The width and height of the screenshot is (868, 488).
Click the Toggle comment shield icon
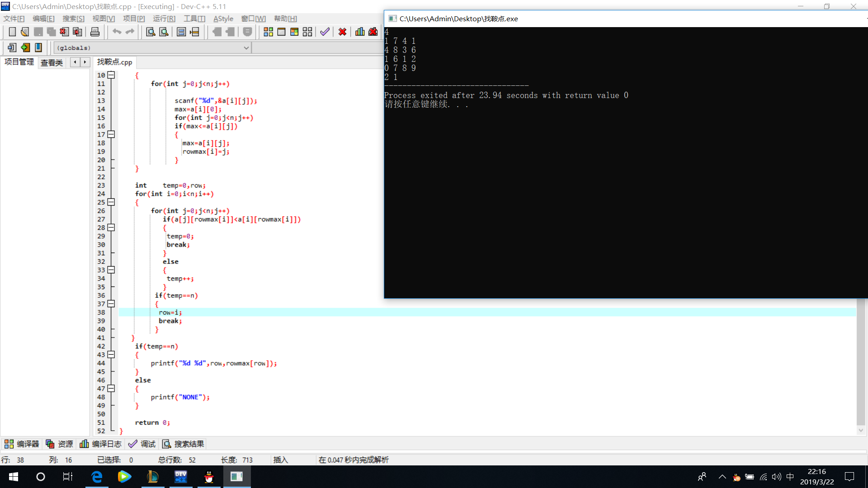coord(247,32)
